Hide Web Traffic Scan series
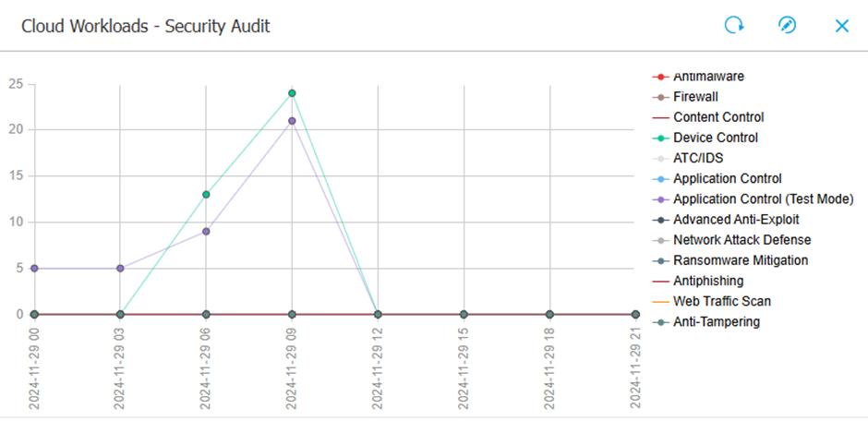Screen dimensions: 868x421 coord(721,301)
